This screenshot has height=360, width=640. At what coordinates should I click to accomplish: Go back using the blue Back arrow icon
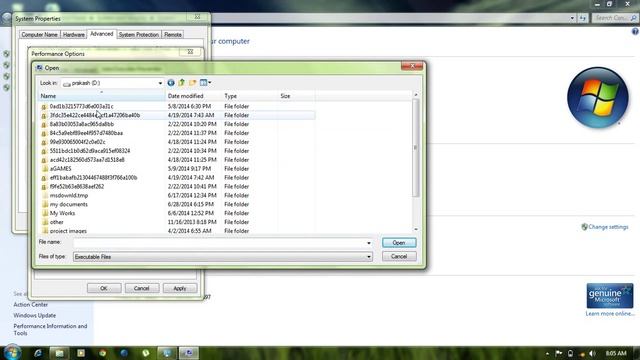pyautogui.click(x=171, y=83)
